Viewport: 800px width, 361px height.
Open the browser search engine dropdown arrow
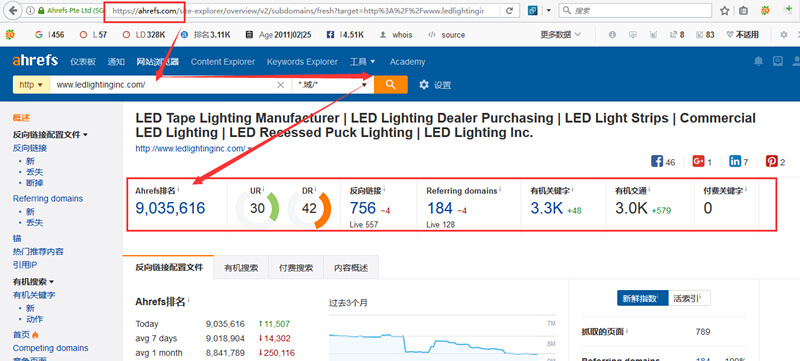tap(548, 10)
